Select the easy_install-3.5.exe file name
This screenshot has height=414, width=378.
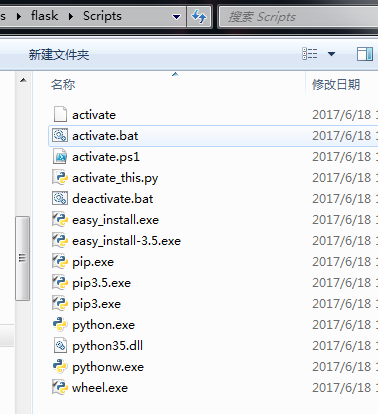click(126, 241)
